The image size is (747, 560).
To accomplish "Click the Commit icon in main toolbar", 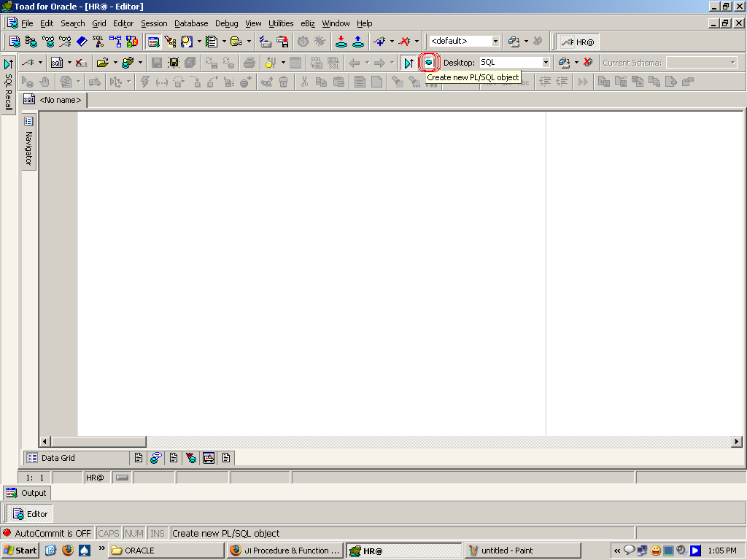I will click(x=341, y=42).
